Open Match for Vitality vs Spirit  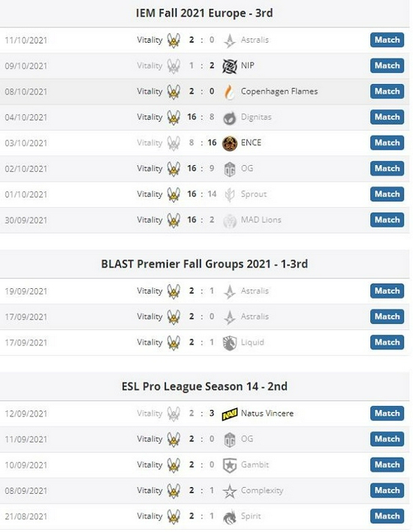[387, 516]
